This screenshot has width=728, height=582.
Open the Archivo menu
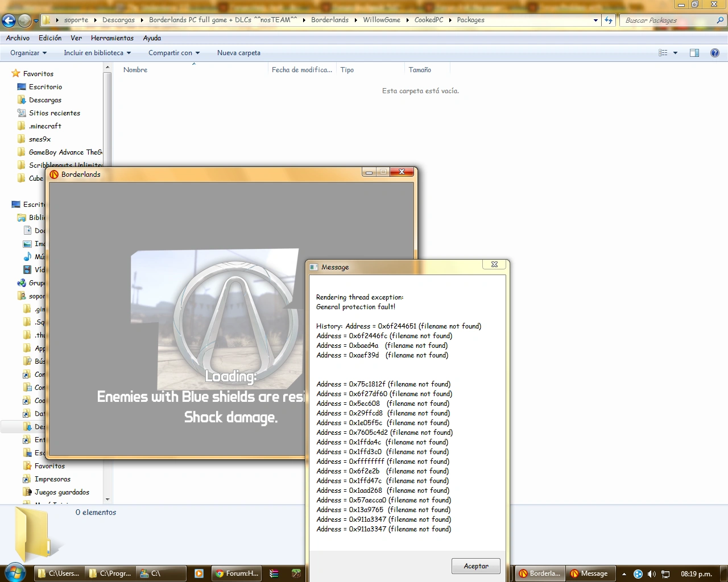pos(18,38)
